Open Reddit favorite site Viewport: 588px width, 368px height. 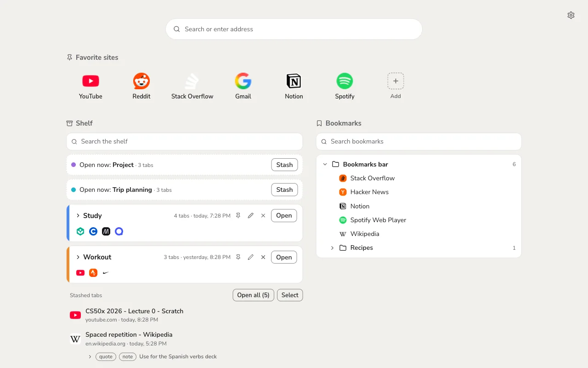[141, 86]
